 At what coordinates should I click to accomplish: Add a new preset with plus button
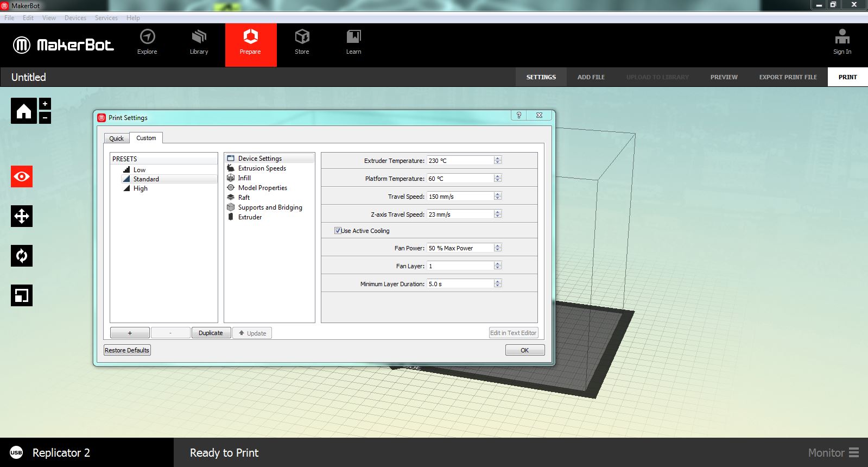point(130,333)
